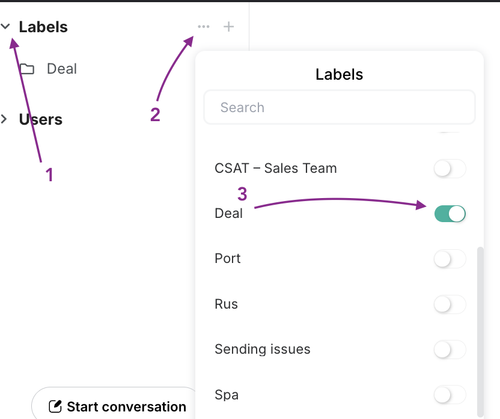Enable the Sending issues label toggle

pyautogui.click(x=450, y=350)
